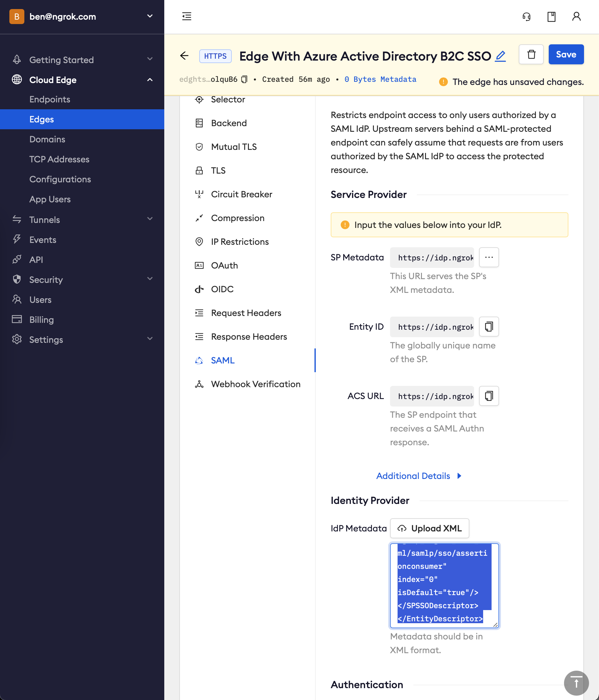Click inside the IdP Metadata textarea
This screenshot has height=700, width=599.
click(x=444, y=585)
